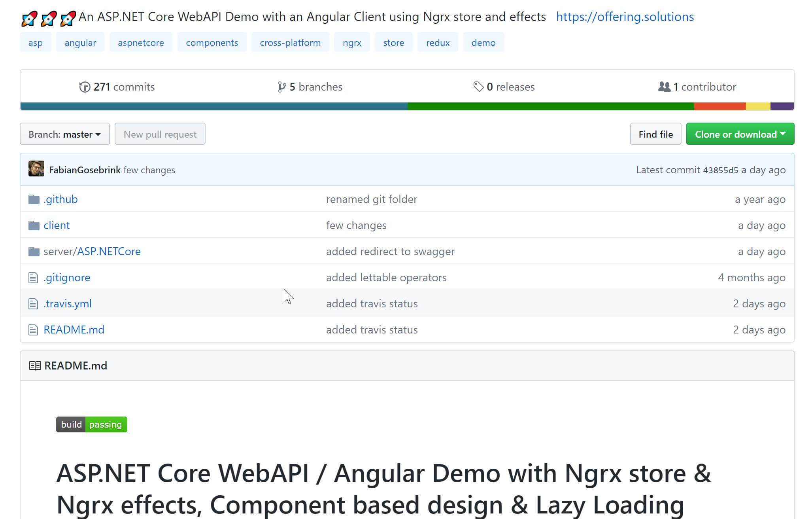
Task: Select the ngrx topic tag
Action: pyautogui.click(x=352, y=43)
